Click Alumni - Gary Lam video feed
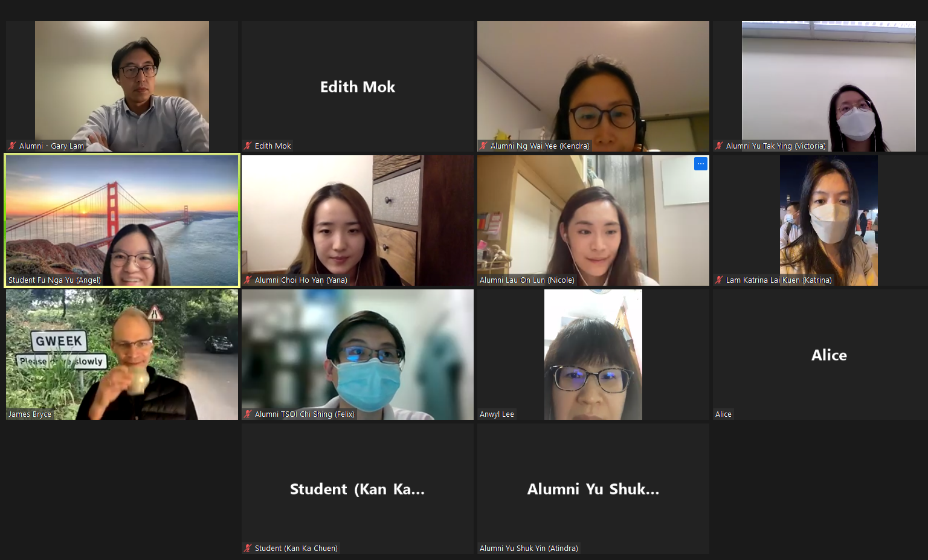Viewport: 928px width, 560px height. (x=122, y=86)
